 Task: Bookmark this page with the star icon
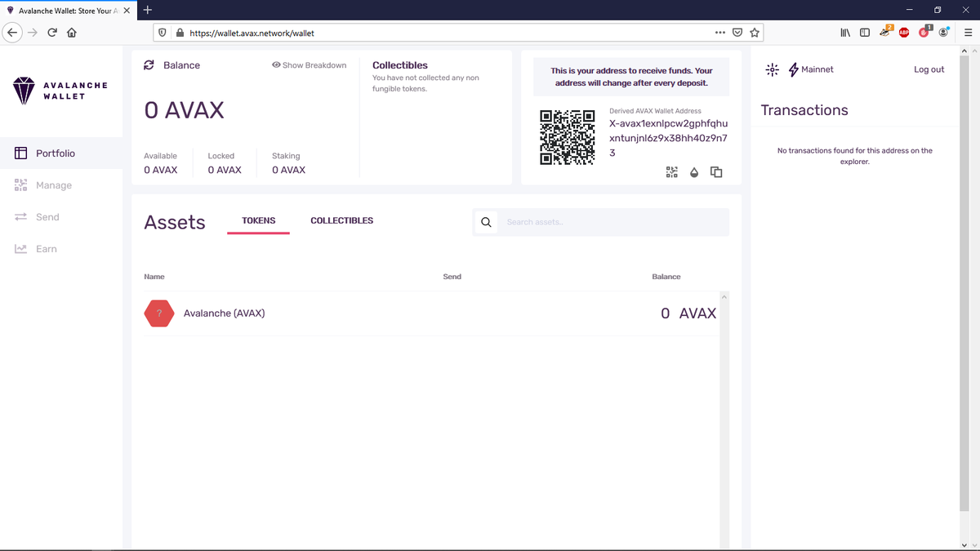click(755, 33)
